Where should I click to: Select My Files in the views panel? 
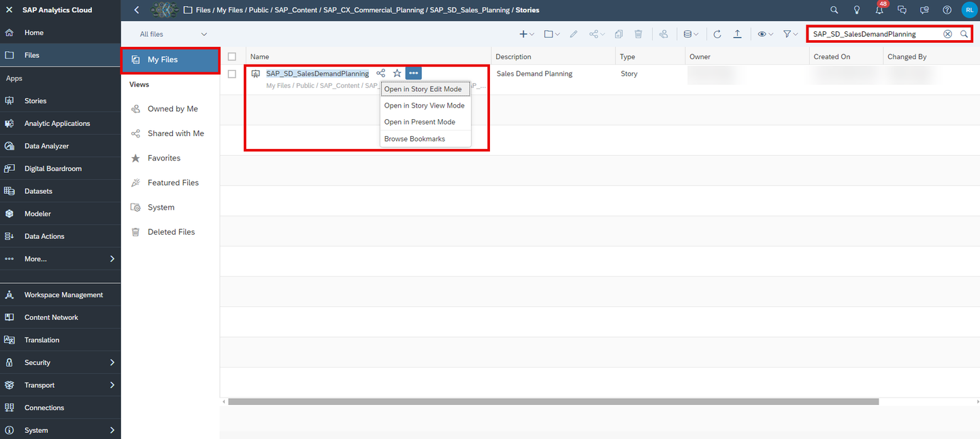point(170,60)
